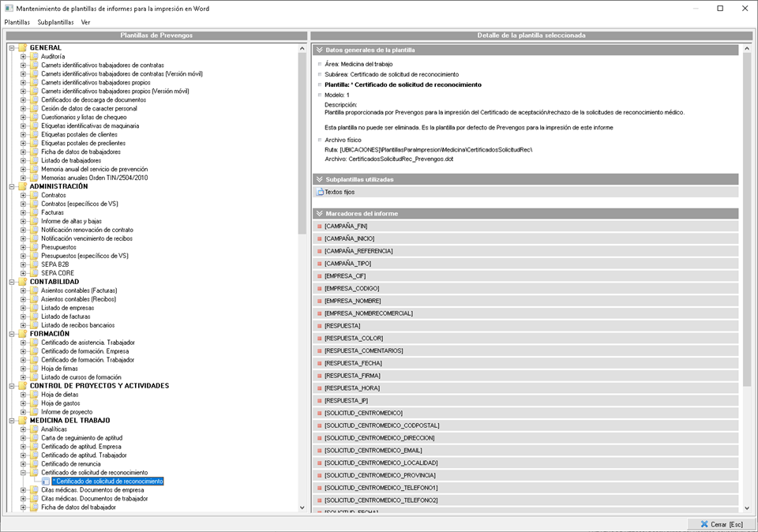Click the red marker icon beside [CAMPAÑA_FIN]

pyautogui.click(x=320, y=226)
